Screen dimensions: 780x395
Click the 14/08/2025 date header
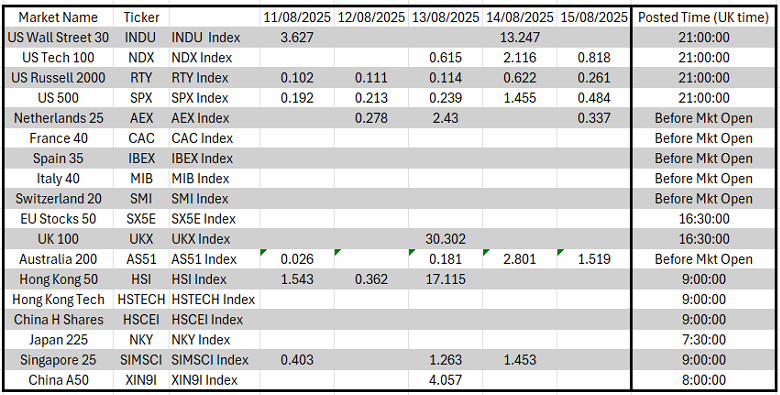(520, 17)
